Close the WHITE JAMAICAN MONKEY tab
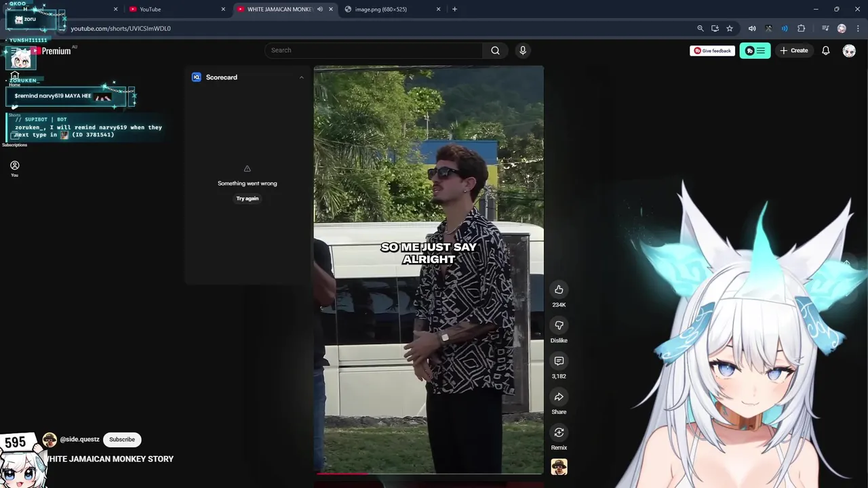Viewport: 868px width, 488px height. point(331,9)
